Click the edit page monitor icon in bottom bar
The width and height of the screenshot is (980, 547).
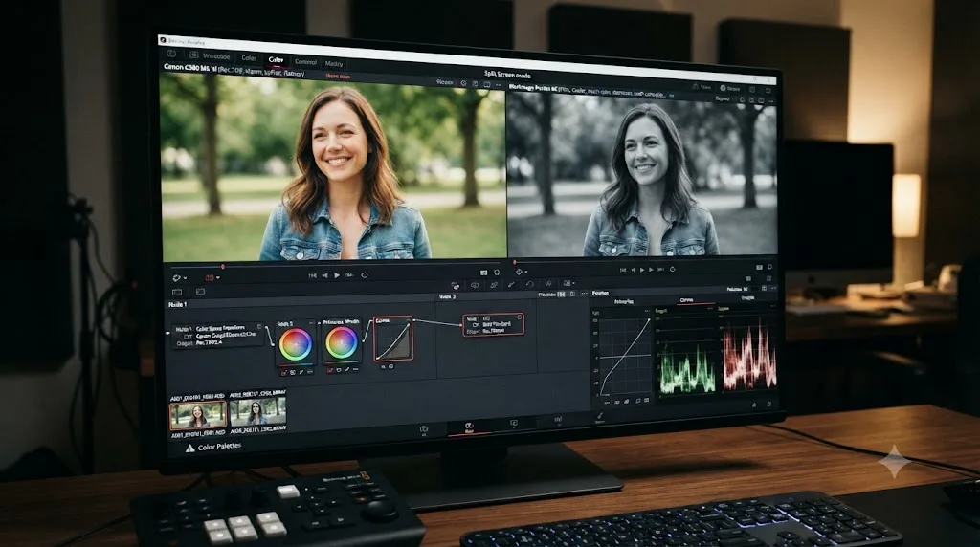514,424
